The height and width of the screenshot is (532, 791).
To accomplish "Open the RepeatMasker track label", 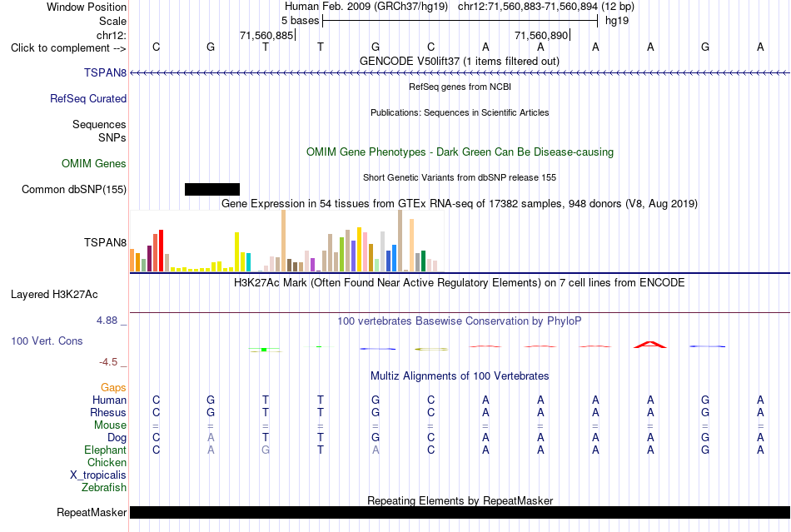I will point(92,512).
